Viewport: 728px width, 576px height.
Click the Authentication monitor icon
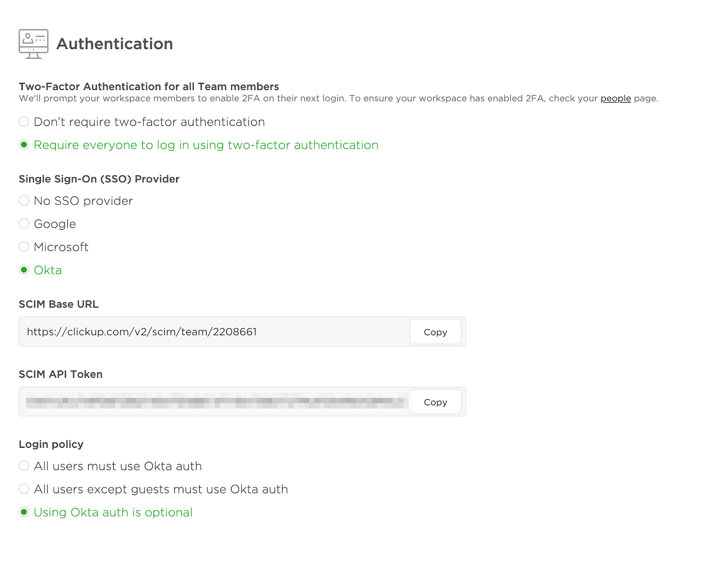33,43
